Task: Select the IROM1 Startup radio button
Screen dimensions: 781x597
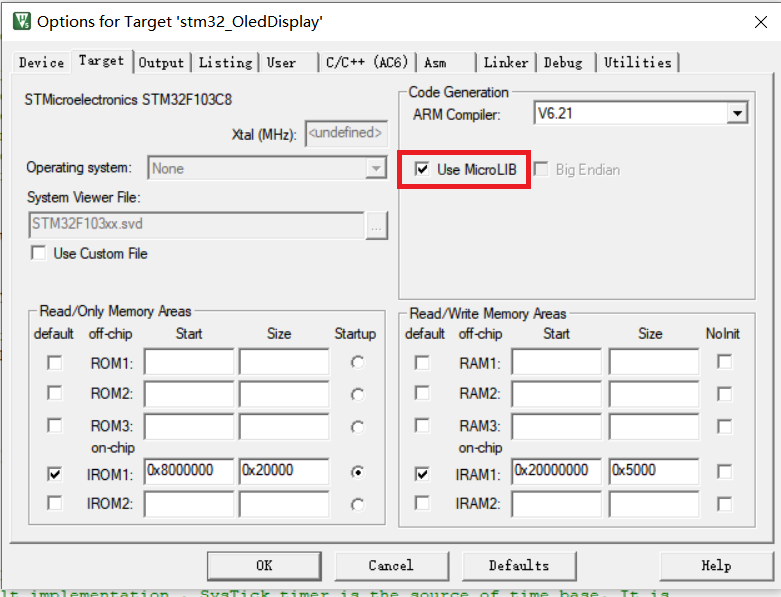Action: click(x=357, y=472)
